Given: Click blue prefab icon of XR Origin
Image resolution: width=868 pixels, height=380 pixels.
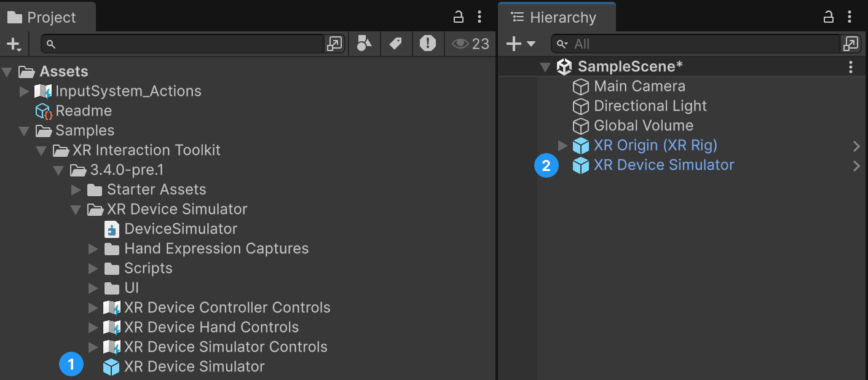Looking at the screenshot, I should 581,146.
